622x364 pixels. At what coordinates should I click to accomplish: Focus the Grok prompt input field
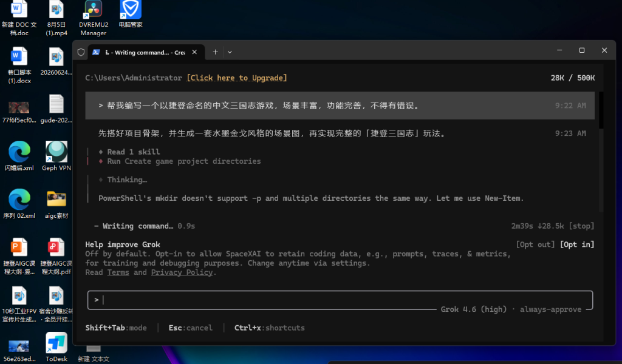[340, 300]
